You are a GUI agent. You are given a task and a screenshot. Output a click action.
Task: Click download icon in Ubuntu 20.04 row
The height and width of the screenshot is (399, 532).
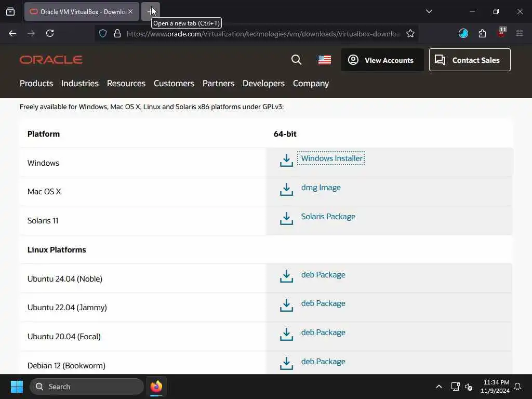pos(286,334)
